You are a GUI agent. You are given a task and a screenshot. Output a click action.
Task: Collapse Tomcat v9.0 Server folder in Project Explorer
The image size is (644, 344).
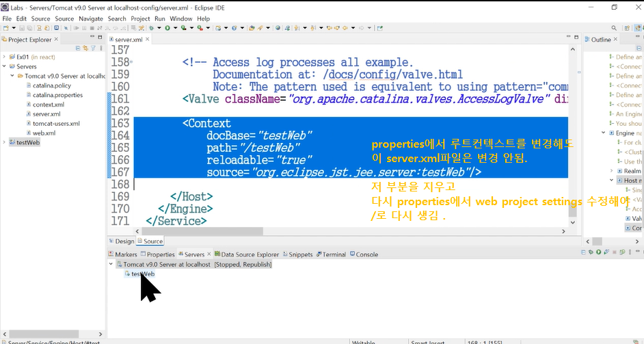(12, 76)
